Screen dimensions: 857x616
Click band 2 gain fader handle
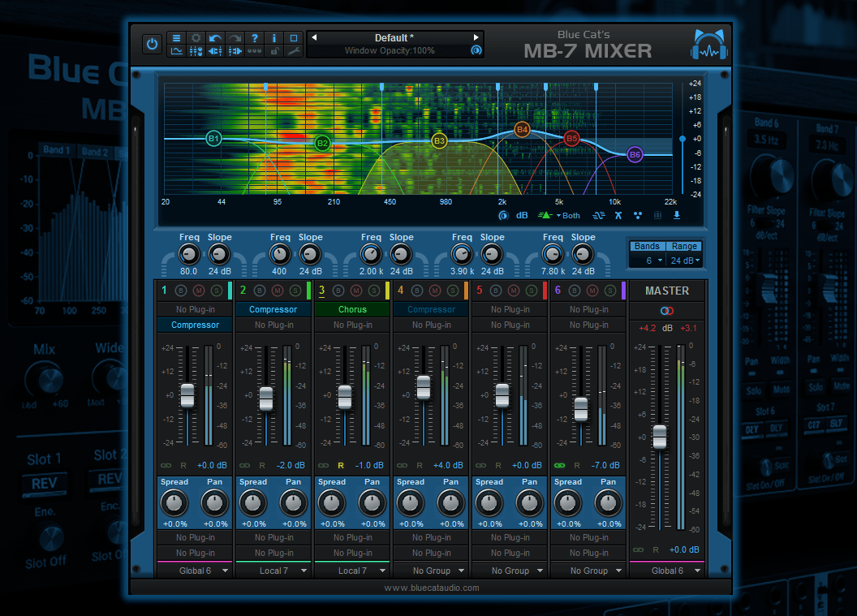pos(266,398)
